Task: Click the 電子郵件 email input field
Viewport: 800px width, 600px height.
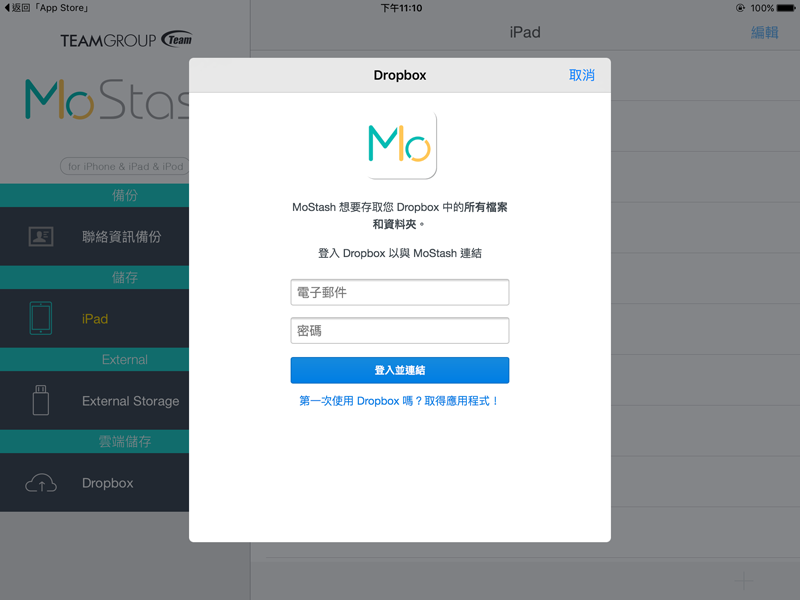Action: 400,292
